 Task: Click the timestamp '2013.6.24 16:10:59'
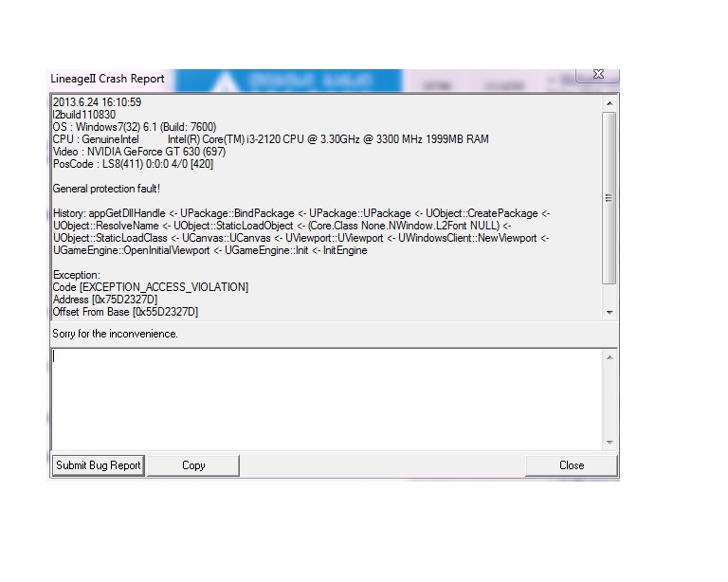click(97, 102)
